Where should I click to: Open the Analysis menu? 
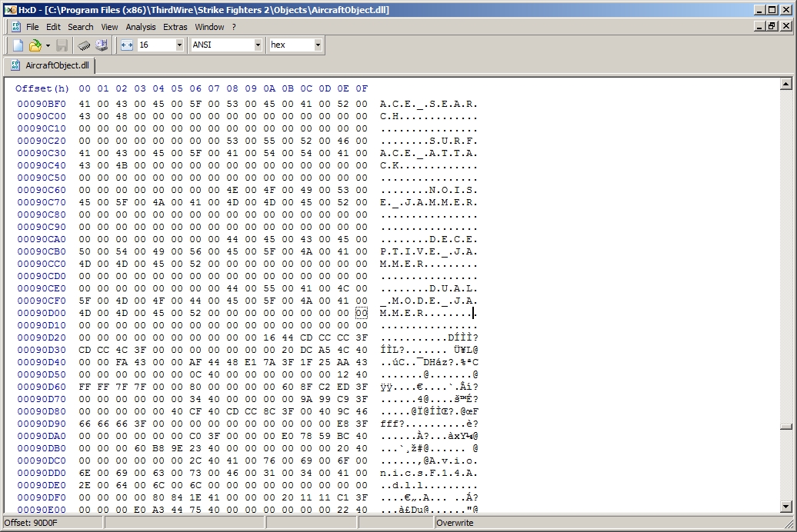click(x=141, y=27)
